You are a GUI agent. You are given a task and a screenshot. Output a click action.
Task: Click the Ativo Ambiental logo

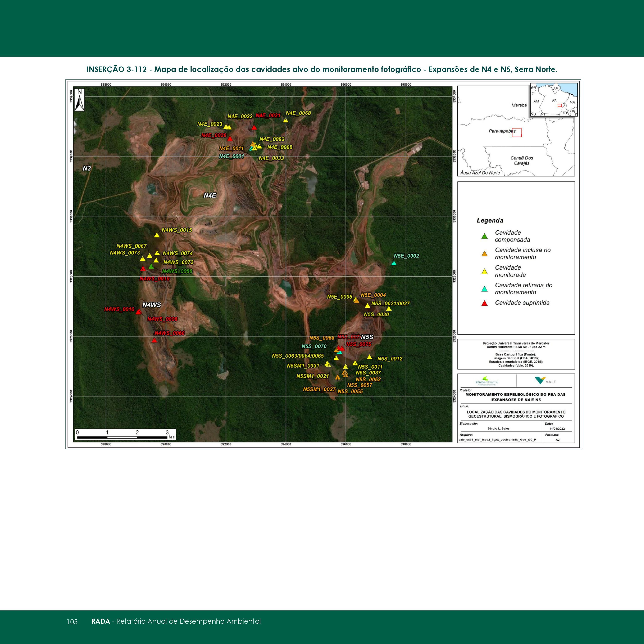487,381
